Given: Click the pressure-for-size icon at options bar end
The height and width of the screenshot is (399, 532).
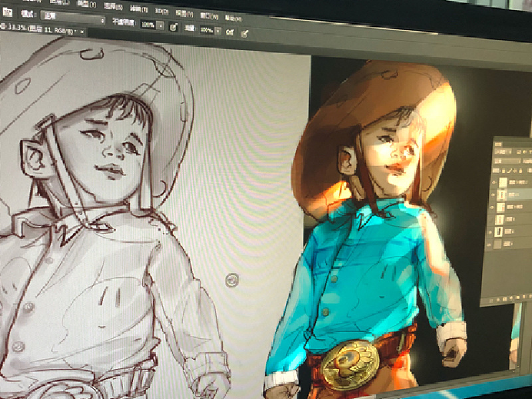Looking at the screenshot, I should tap(245, 32).
